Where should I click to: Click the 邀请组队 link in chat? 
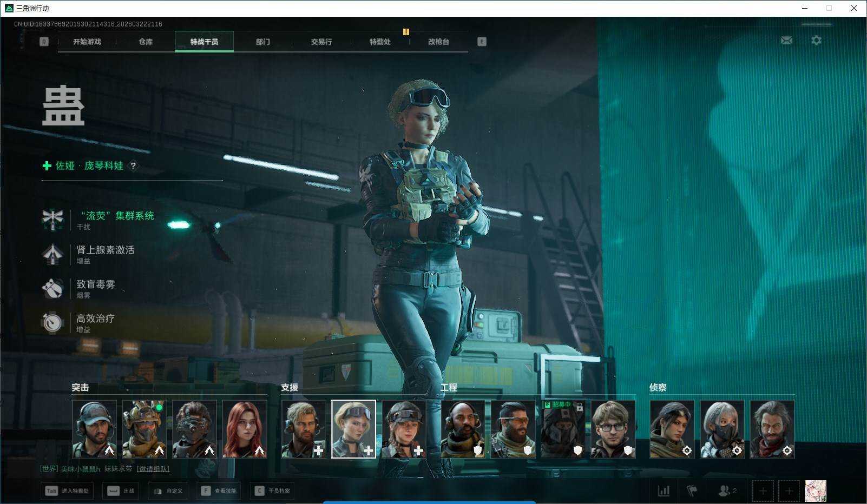153,469
